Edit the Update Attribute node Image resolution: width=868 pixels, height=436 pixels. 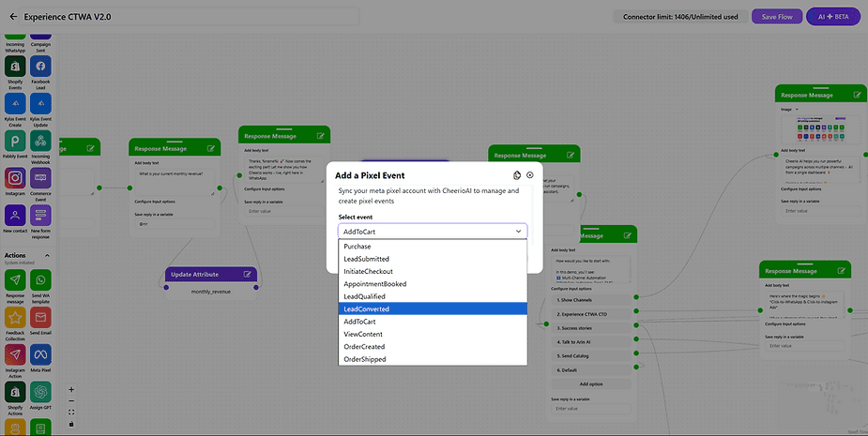pyautogui.click(x=248, y=275)
